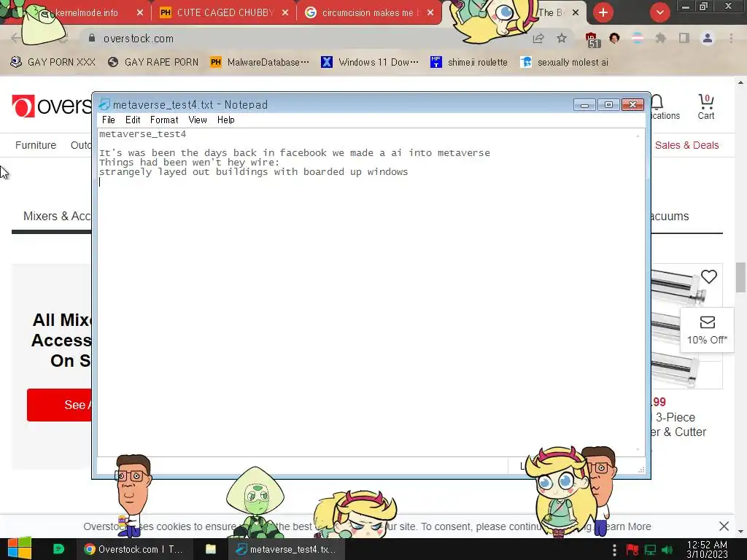
Task: View site info via the address bar lock icon
Action: (92, 38)
